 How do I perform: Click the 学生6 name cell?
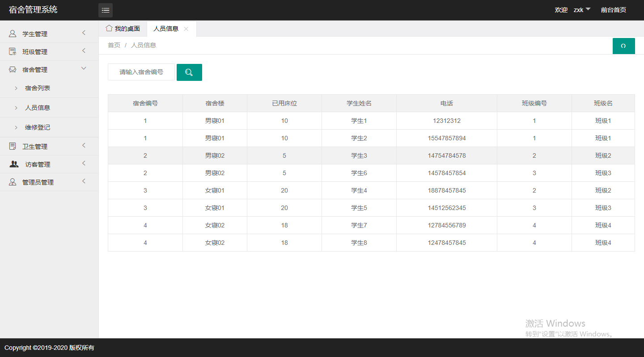359,173
